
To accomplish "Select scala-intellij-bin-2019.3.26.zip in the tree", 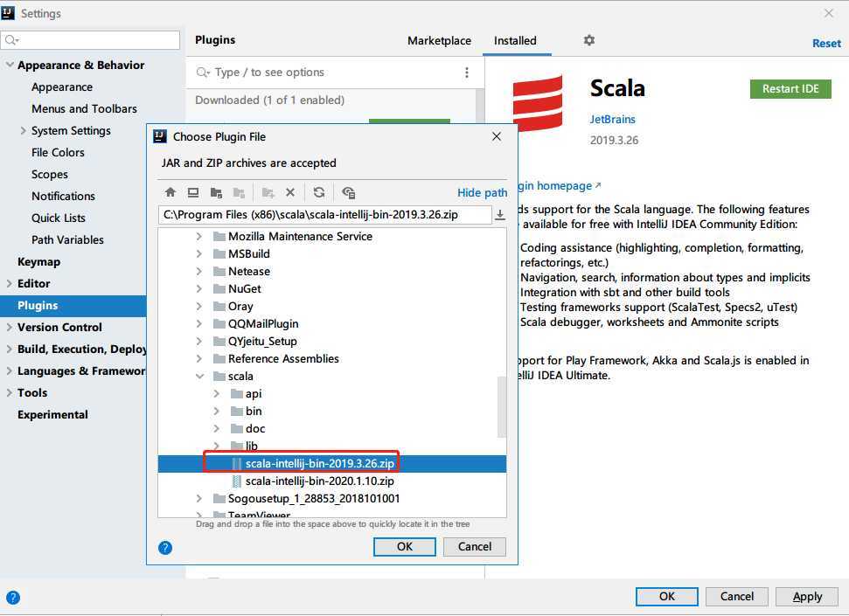I will [x=319, y=463].
